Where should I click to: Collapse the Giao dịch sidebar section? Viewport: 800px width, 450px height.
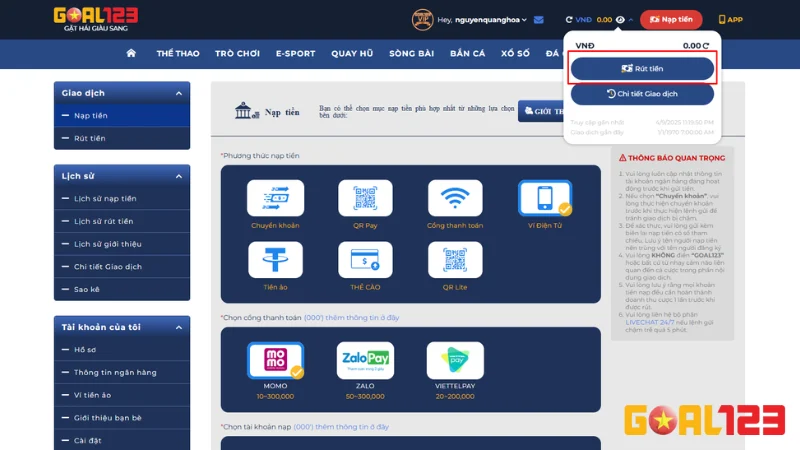coord(179,93)
